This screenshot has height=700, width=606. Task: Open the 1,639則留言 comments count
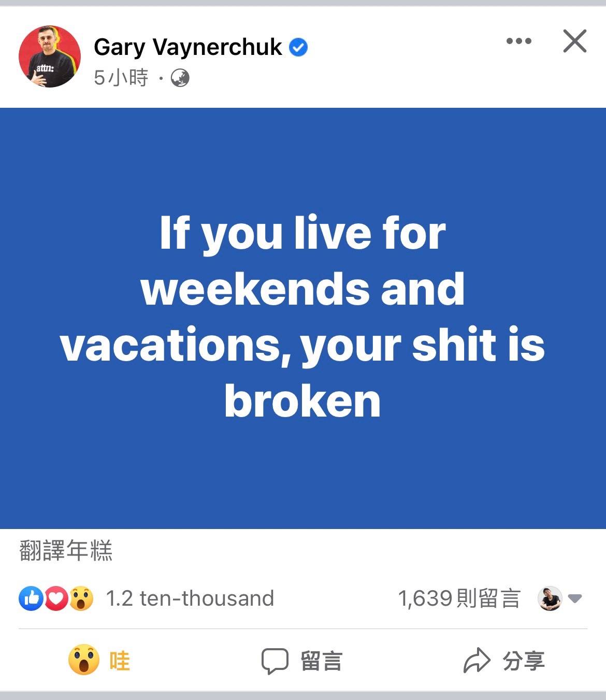click(459, 598)
